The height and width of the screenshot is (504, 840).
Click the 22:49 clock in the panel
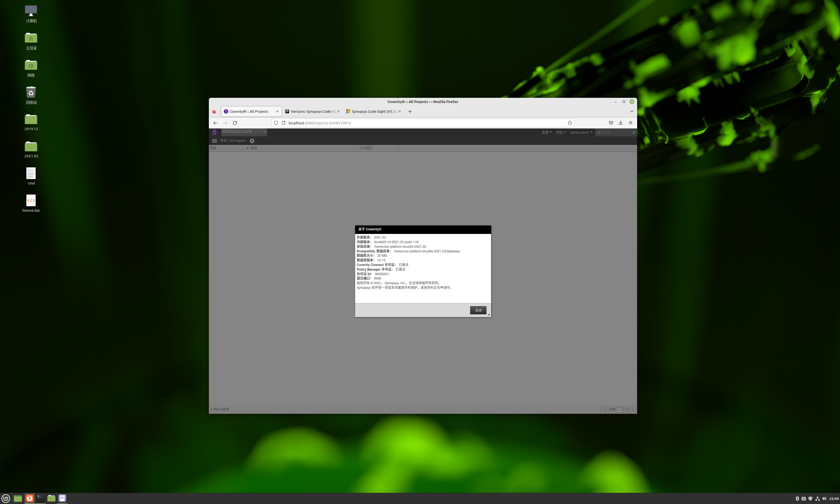(x=833, y=499)
